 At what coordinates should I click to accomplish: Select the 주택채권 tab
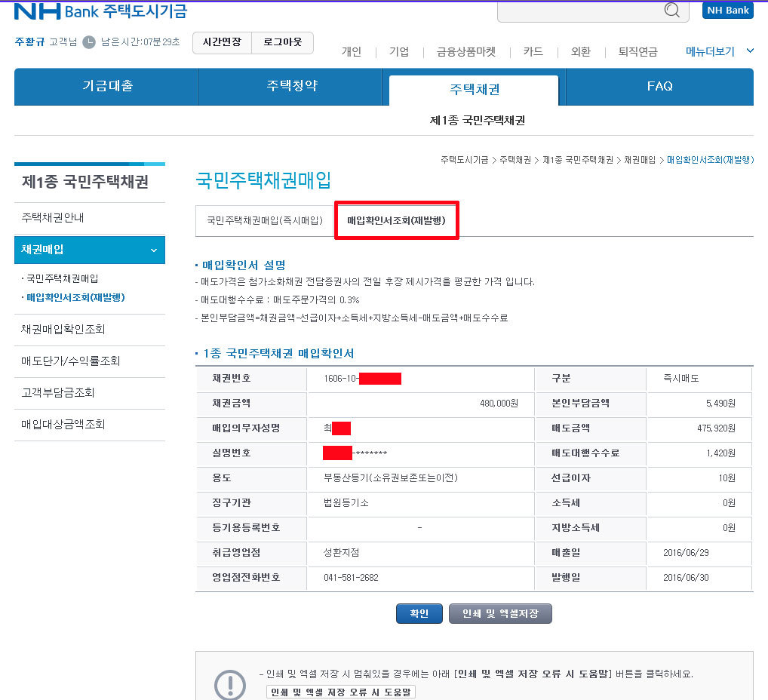[x=474, y=90]
